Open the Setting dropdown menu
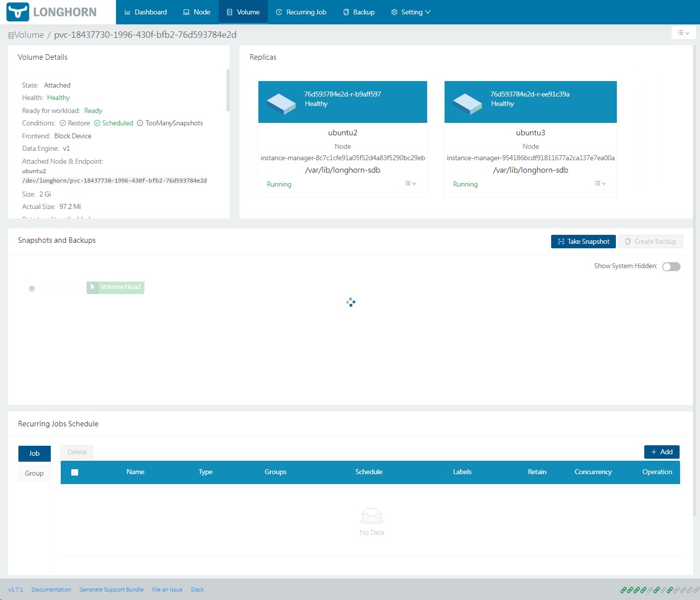The height and width of the screenshot is (600, 700). click(x=411, y=11)
